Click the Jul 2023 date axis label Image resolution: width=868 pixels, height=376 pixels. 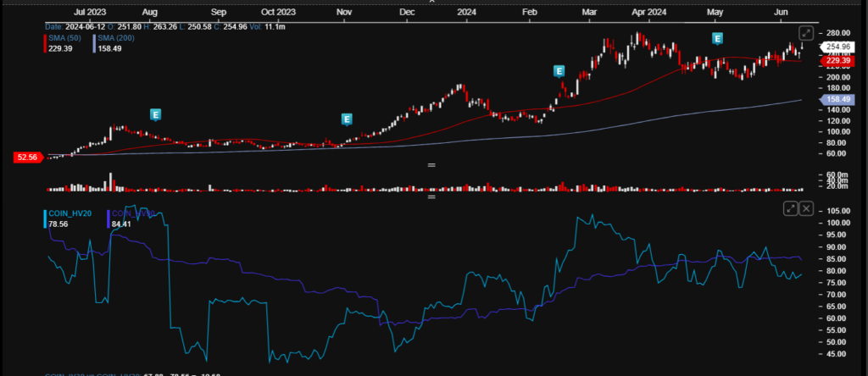pyautogui.click(x=90, y=12)
